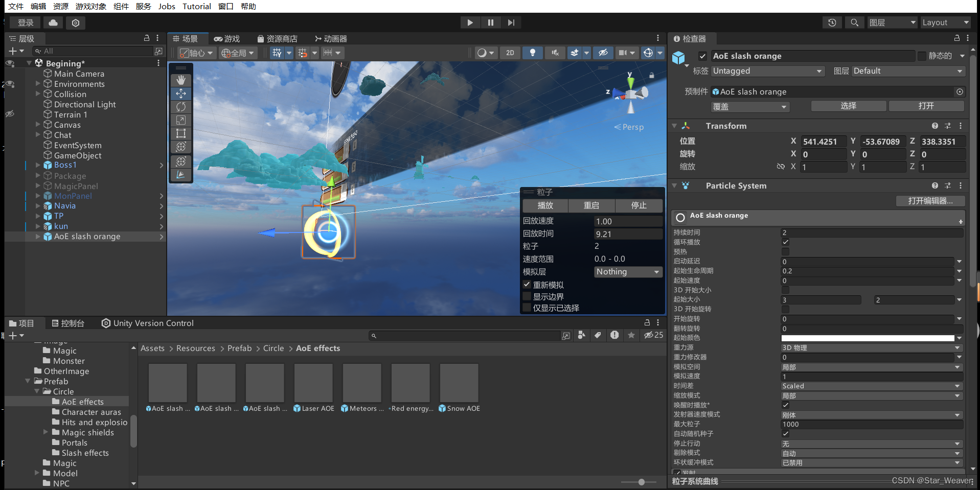The image size is (980, 490).
Task: Switch to the 资源商店 tab
Action: (x=277, y=39)
